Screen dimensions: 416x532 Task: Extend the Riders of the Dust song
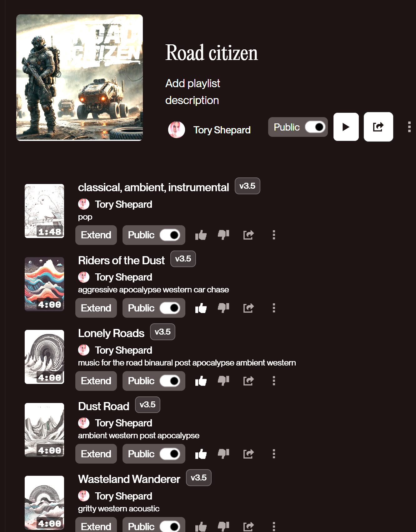tap(96, 308)
